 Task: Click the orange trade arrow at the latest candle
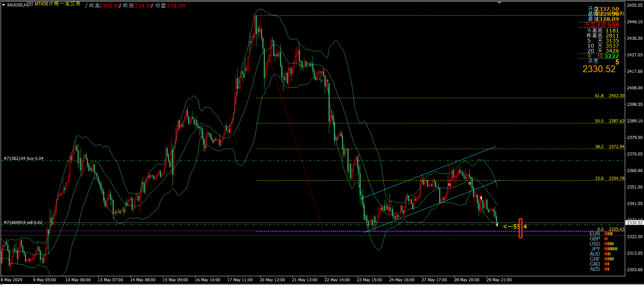click(497, 225)
